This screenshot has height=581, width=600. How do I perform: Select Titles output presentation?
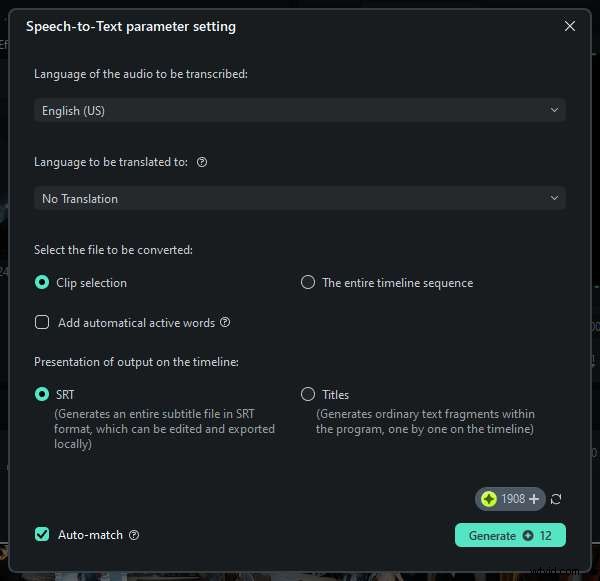[x=308, y=395]
